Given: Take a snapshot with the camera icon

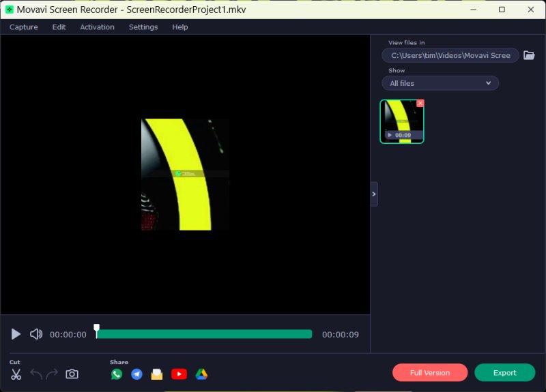Looking at the screenshot, I should point(72,374).
